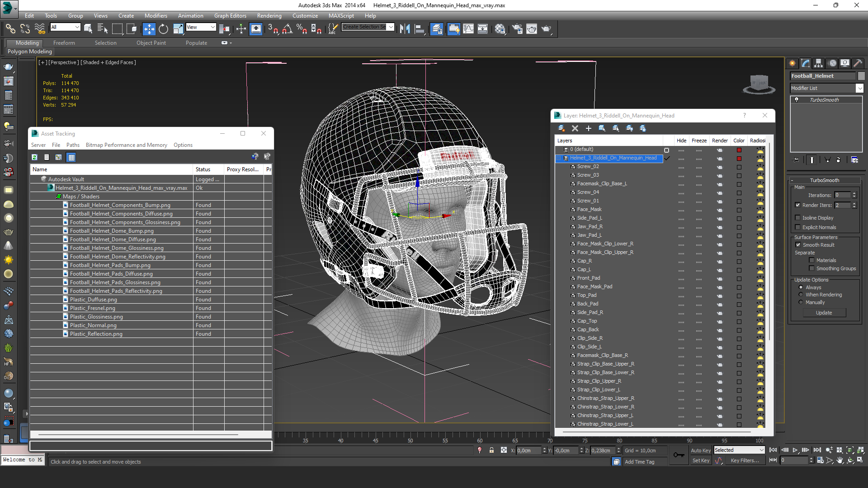
Task: Open the Hierarchy command panel tab
Action: 819,63
